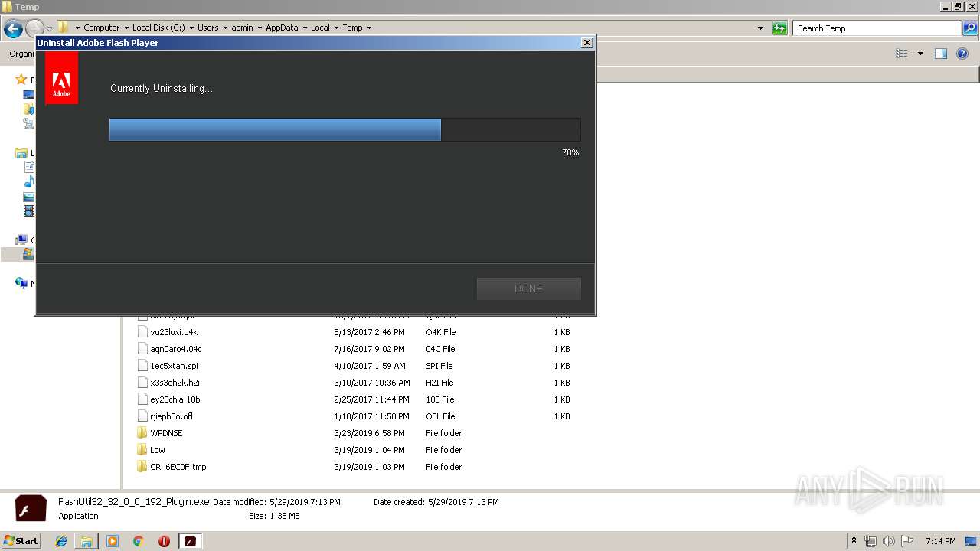Close the Uninstall Adobe Flash Player dialog
The image size is (980, 551).
coord(587,43)
